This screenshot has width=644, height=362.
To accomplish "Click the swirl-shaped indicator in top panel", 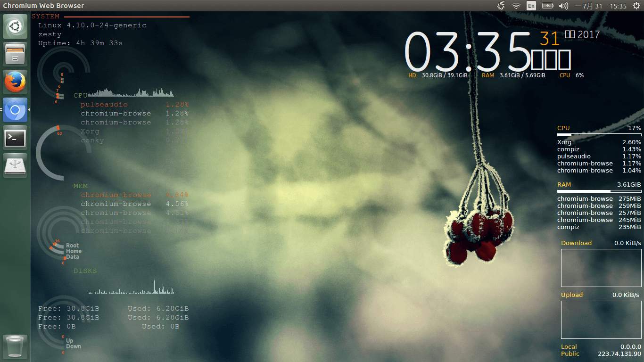I will (x=501, y=6).
